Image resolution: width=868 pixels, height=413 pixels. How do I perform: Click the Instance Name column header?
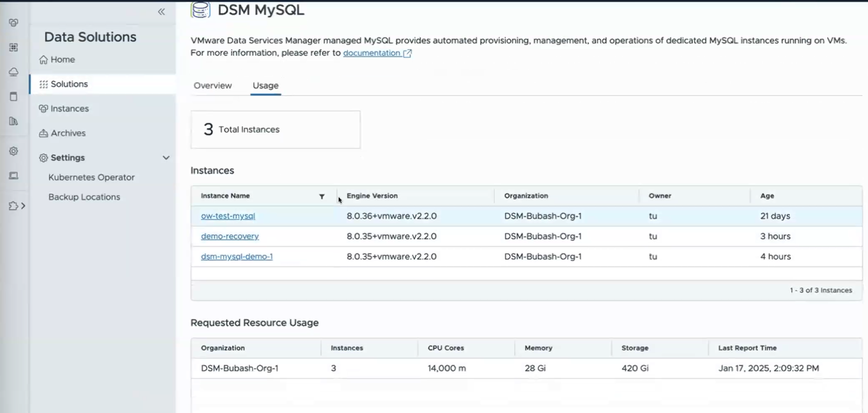pyautogui.click(x=225, y=196)
